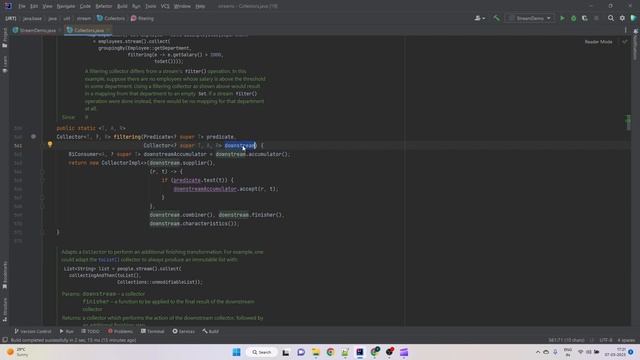Open the Project tool window from the left sidebar
Image resolution: width=640 pixels, height=360 pixels.
point(4,38)
